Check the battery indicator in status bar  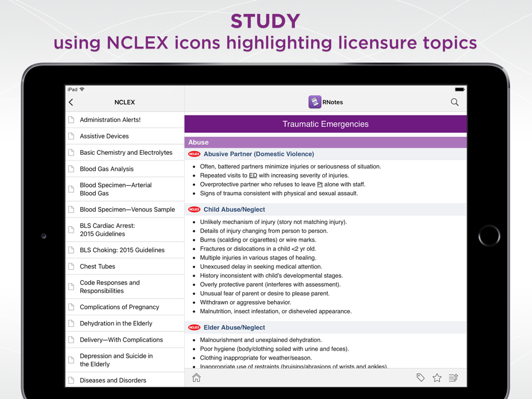[x=460, y=89]
